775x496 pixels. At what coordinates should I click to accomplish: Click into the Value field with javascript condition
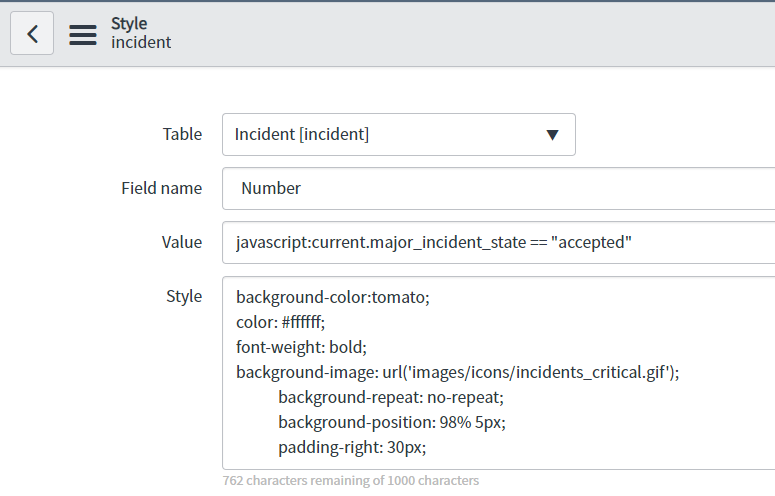(499, 243)
